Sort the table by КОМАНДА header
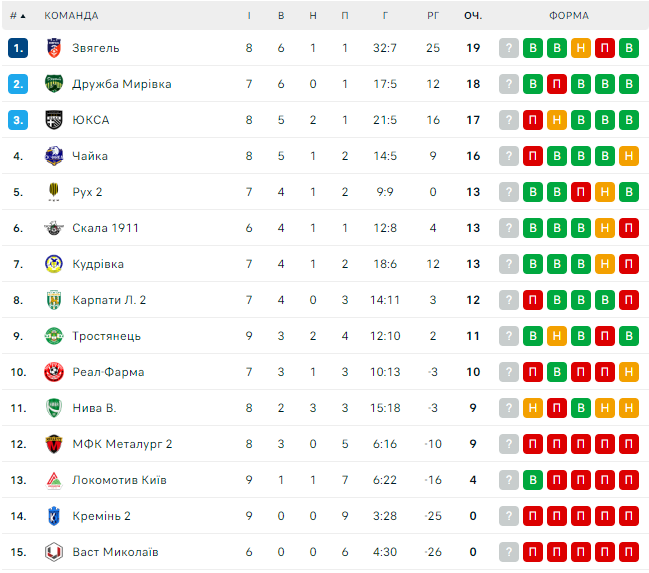 [71, 16]
